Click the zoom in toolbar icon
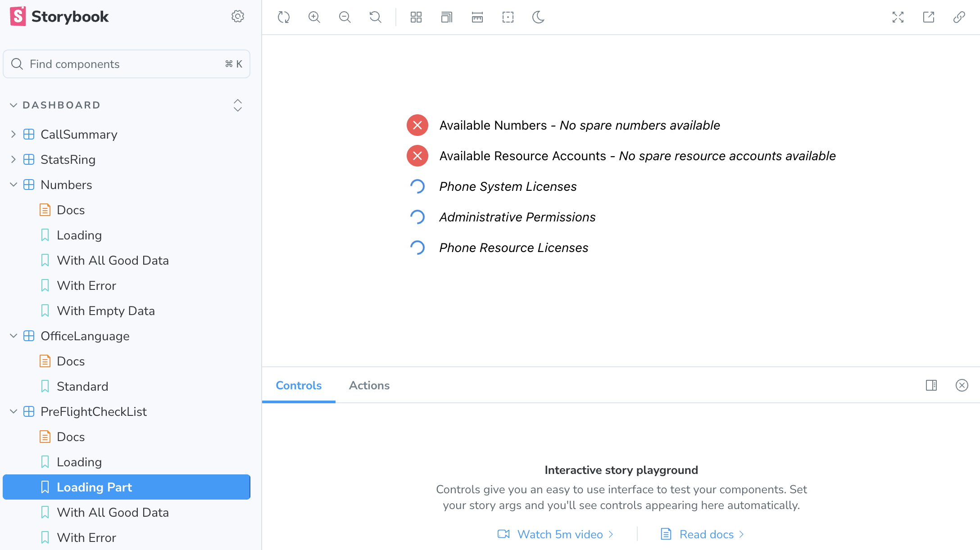Screen dimensions: 980x550 pos(314,17)
